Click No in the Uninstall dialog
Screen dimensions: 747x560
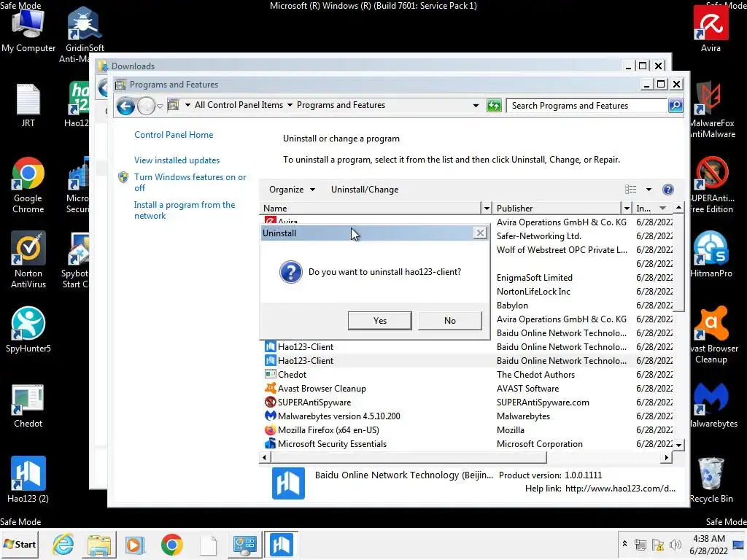pos(449,321)
